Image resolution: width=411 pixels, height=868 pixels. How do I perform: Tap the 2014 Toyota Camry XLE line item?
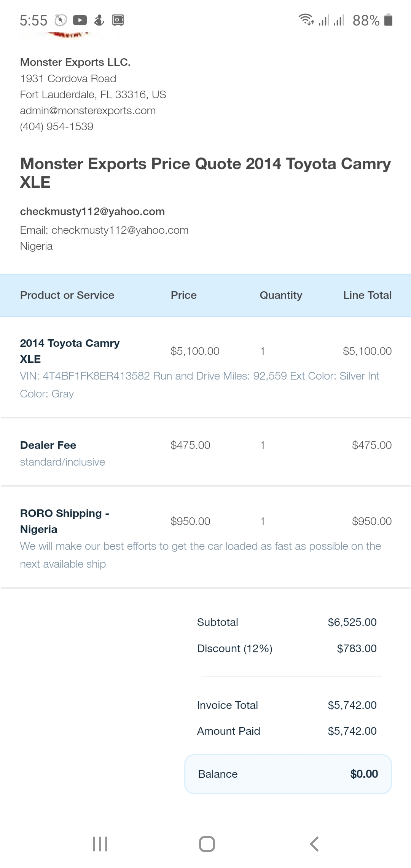point(205,367)
